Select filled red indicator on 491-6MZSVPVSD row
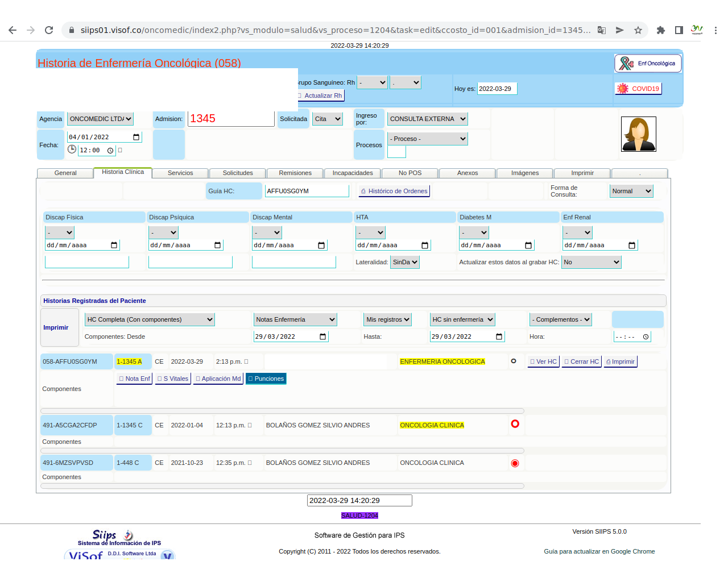This screenshot has height=582, width=728. point(515,463)
